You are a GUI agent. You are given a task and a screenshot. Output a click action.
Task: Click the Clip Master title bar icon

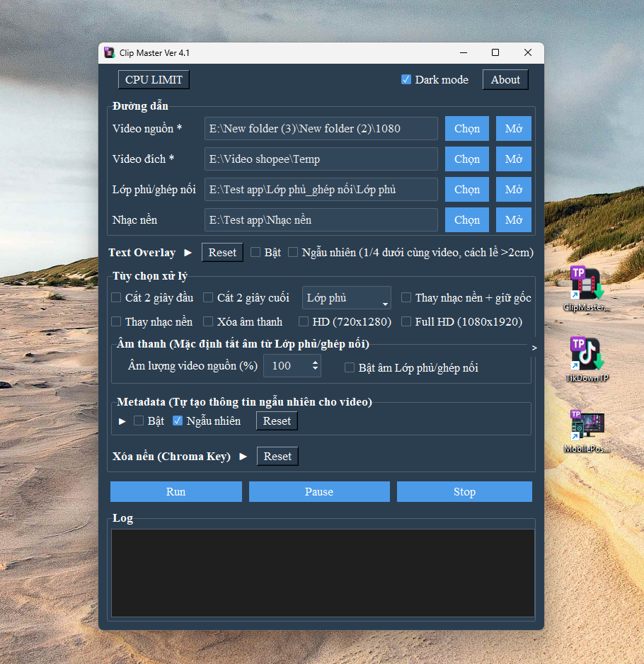[x=109, y=52]
